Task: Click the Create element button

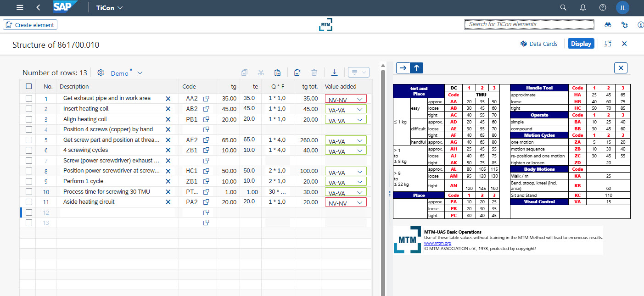Action: 30,25
